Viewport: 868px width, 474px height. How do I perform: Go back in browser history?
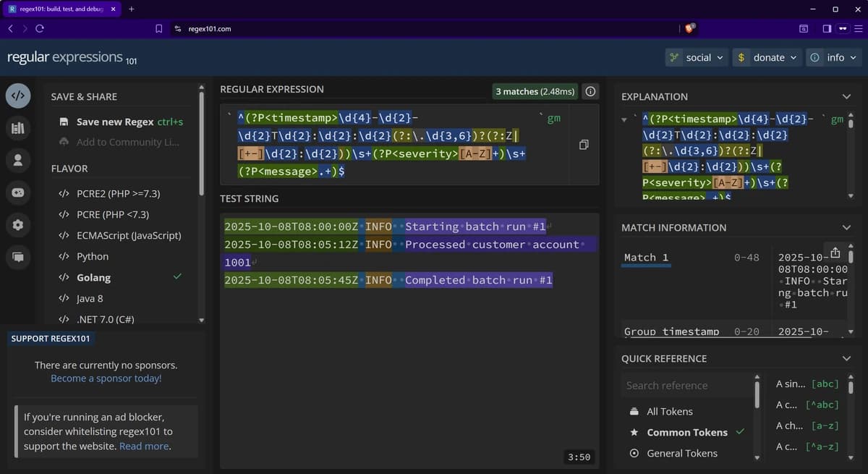pos(10,28)
